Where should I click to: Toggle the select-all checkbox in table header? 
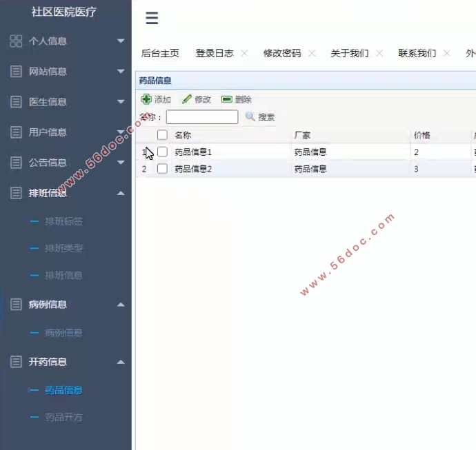pos(162,135)
